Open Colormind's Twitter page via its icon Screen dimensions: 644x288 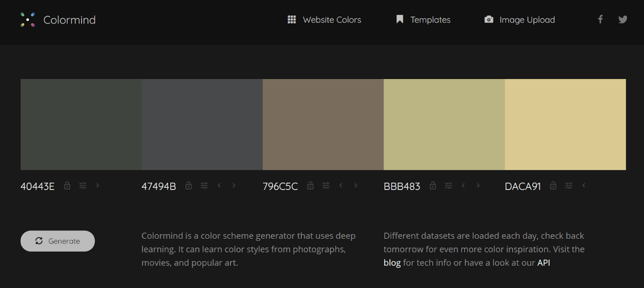[x=623, y=19]
